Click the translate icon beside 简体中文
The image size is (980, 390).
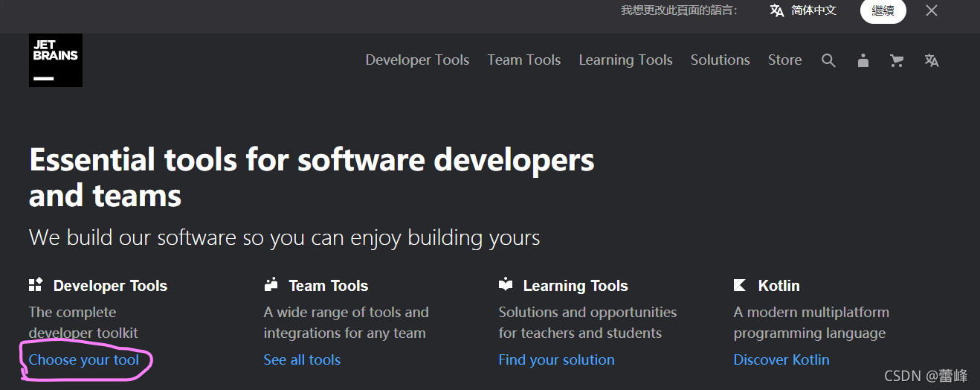coord(777,10)
